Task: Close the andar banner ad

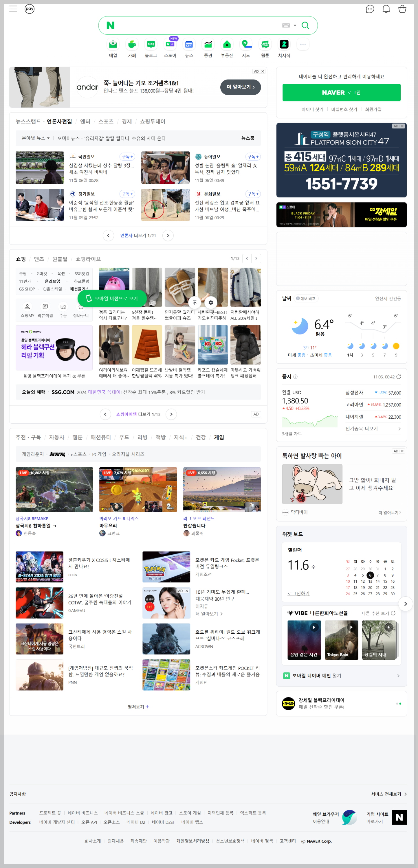Action: pyautogui.click(x=263, y=71)
